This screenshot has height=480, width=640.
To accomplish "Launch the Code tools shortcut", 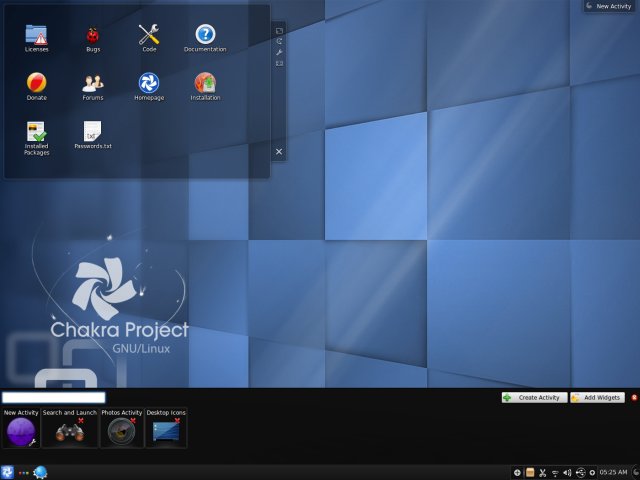I will tap(149, 35).
